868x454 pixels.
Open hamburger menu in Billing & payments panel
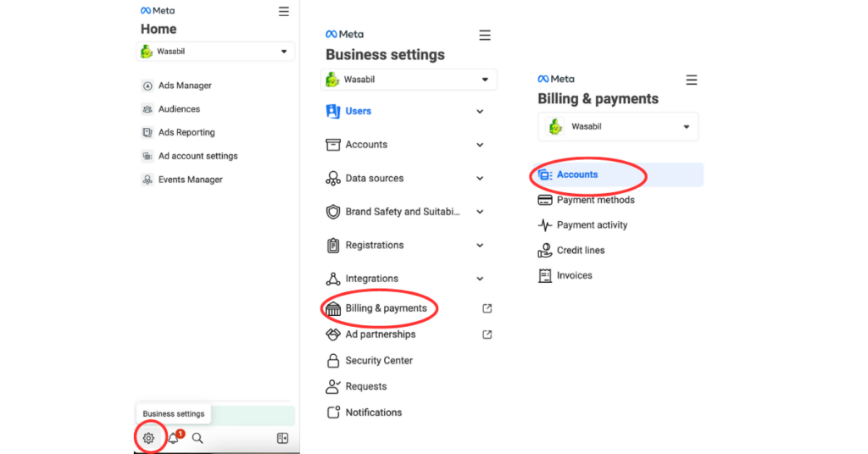[x=691, y=80]
